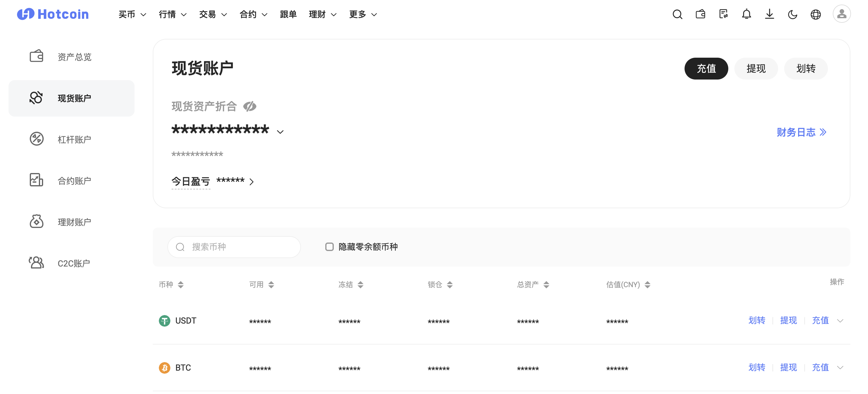Show hidden balance via eye icon

point(250,107)
